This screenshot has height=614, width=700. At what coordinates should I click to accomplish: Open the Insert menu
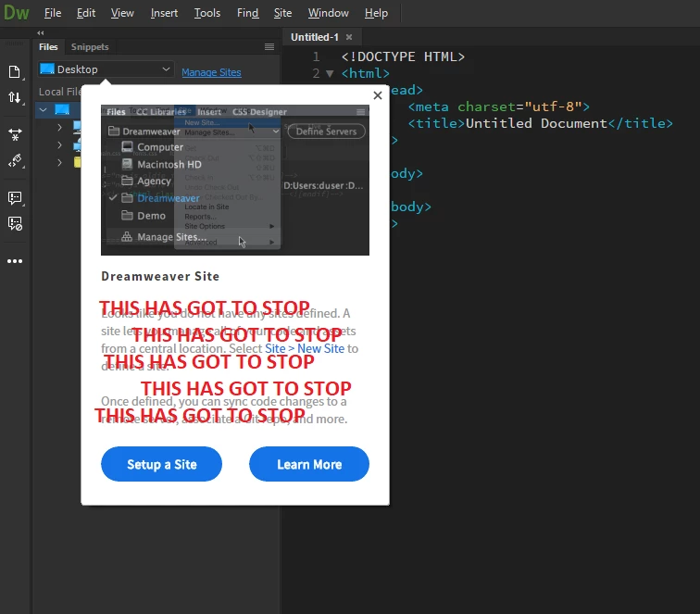click(x=164, y=13)
